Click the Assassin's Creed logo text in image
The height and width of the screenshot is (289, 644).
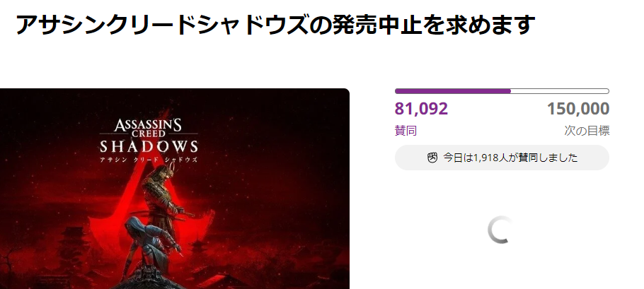149,128
